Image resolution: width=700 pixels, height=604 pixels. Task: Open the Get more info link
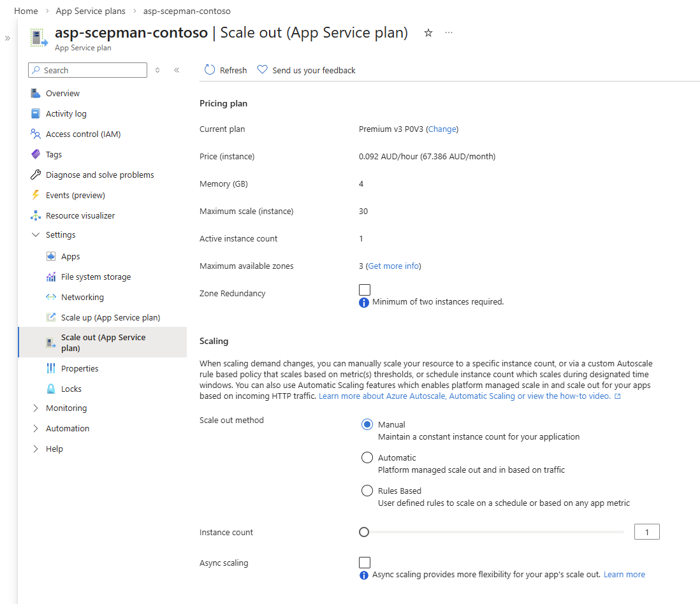click(393, 266)
